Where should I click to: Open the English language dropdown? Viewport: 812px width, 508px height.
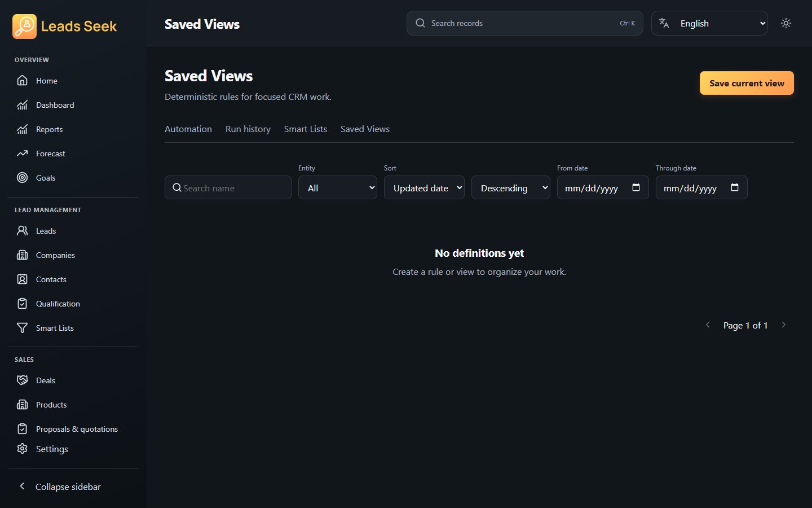(x=709, y=23)
